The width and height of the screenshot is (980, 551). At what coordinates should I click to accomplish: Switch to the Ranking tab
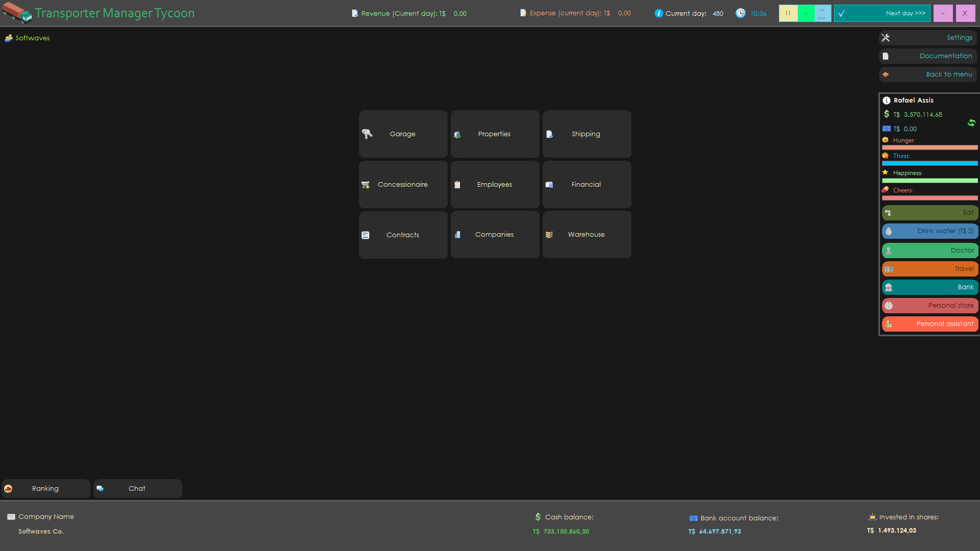coord(45,488)
